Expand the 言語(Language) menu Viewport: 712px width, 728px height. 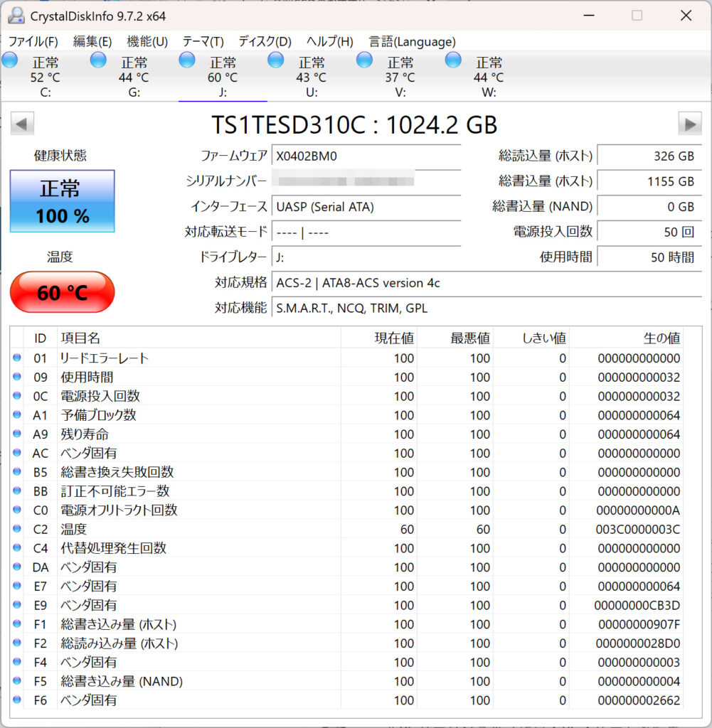412,41
